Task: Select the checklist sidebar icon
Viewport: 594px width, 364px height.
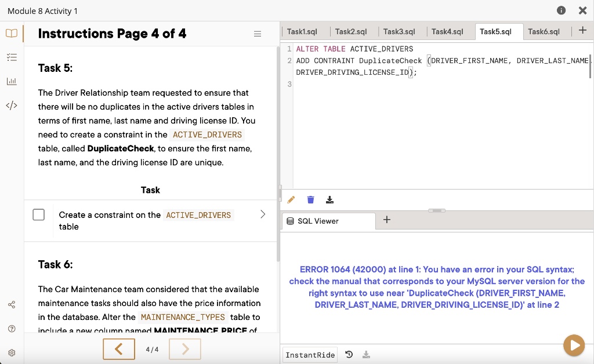Action: [x=12, y=57]
